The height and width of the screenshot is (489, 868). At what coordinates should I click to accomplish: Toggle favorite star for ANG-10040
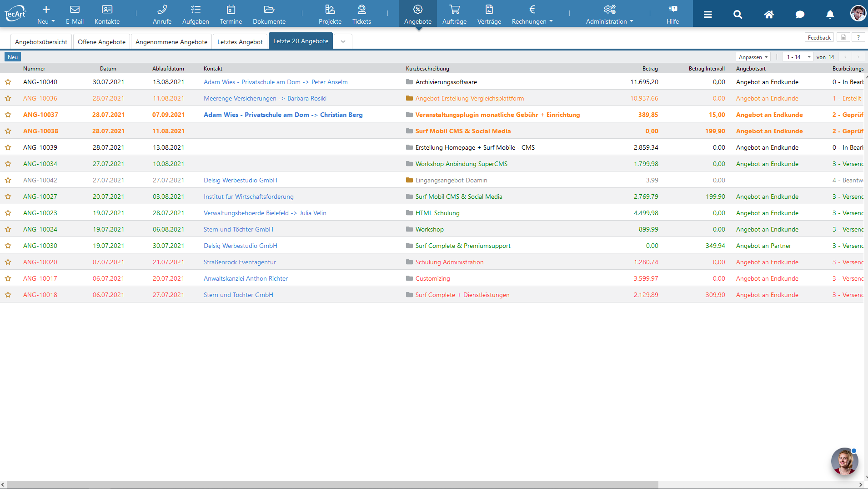(8, 82)
